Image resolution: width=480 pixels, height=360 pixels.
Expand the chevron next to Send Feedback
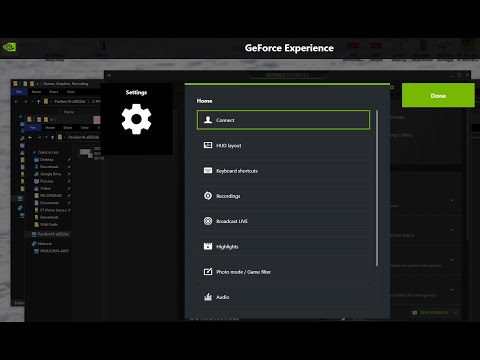click(455, 313)
